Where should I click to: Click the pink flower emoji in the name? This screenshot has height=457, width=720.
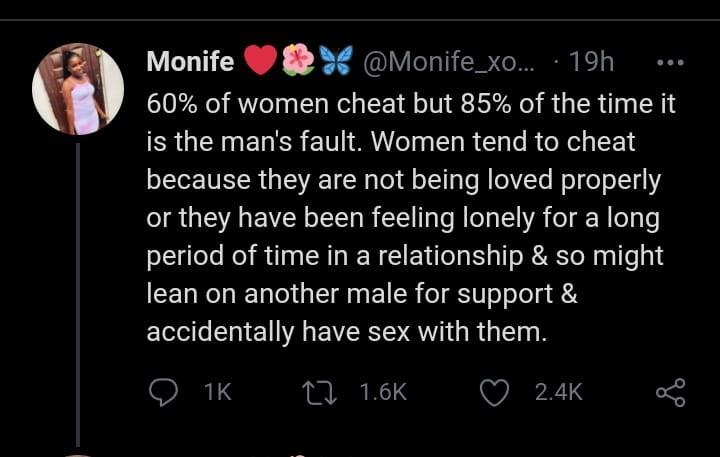coord(298,62)
